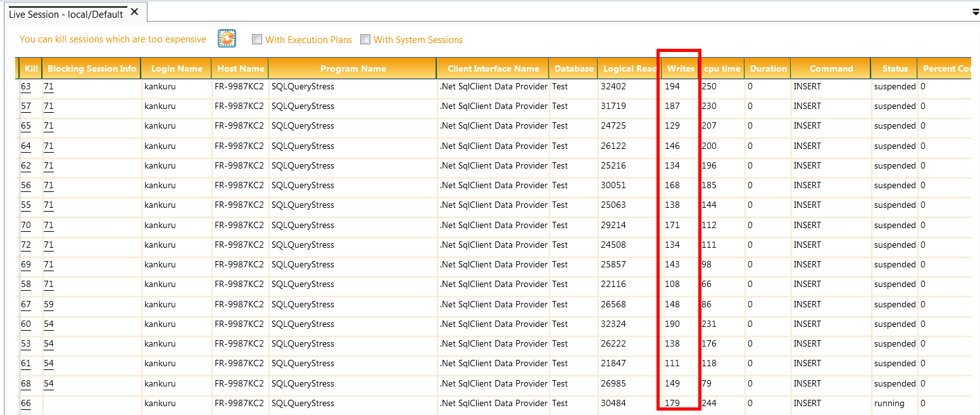Click the Program Name column header
The image size is (980, 415).
point(353,68)
